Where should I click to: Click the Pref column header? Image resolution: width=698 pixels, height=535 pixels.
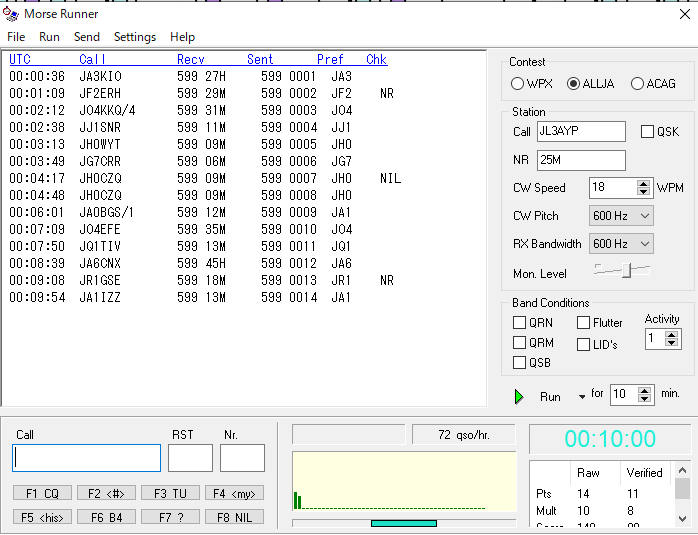(x=330, y=60)
